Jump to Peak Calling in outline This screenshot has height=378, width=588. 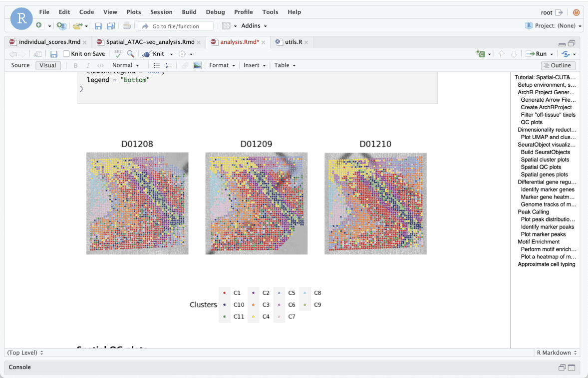click(x=533, y=212)
